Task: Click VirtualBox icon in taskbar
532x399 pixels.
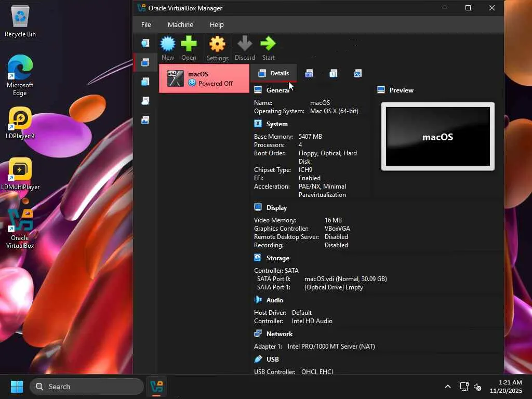Action: pyautogui.click(x=156, y=387)
